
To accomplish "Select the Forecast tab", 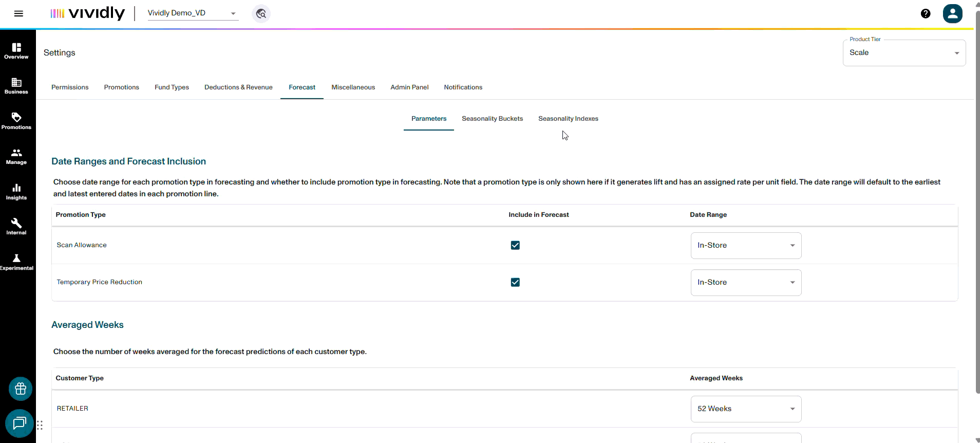I will [302, 87].
